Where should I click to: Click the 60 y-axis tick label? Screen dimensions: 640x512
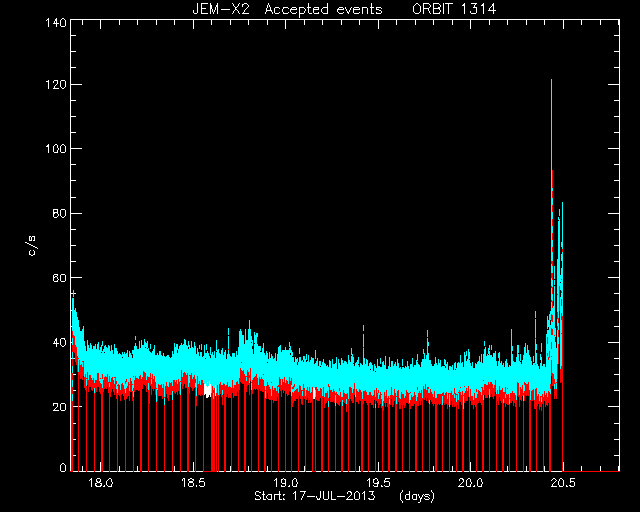coord(59,278)
